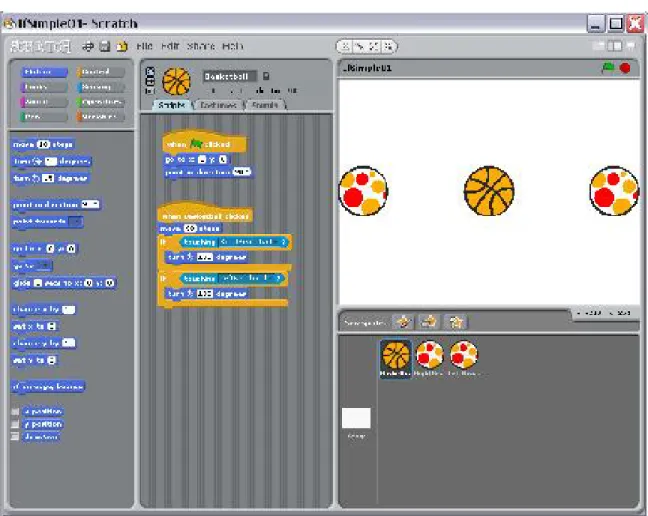648x516 pixels.
Task: Get a surprise sprite
Action: pyautogui.click(x=455, y=322)
